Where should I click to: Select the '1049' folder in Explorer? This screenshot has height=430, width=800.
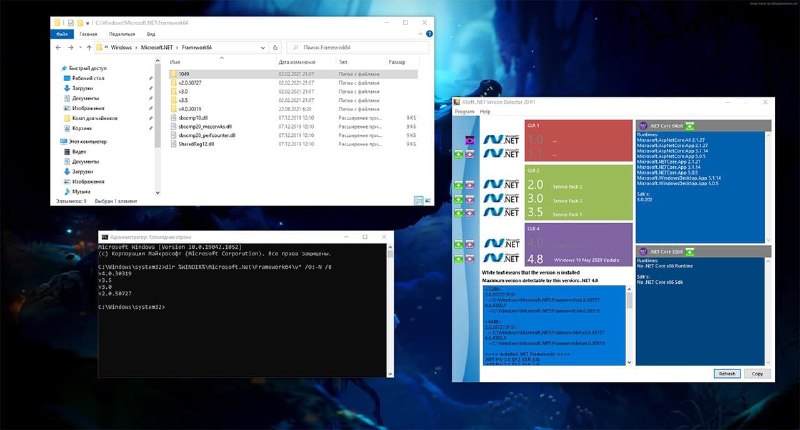click(293, 74)
